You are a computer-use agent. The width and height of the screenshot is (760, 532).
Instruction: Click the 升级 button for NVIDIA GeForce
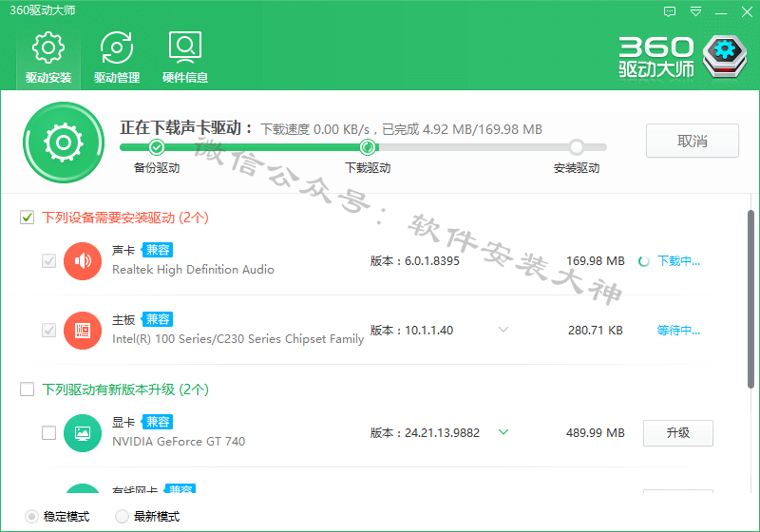click(678, 432)
